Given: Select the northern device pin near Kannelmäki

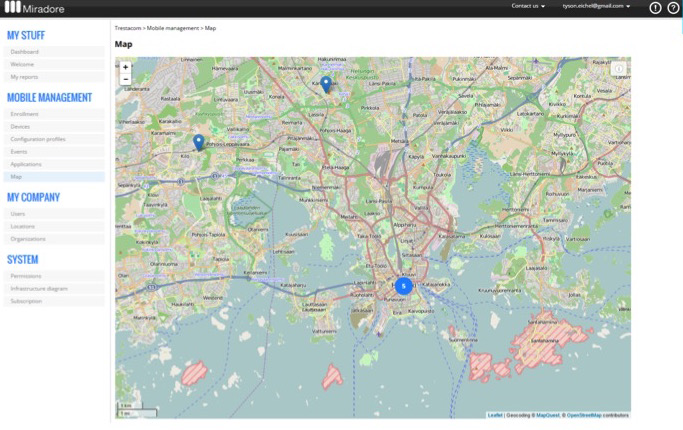Looking at the screenshot, I should [326, 85].
